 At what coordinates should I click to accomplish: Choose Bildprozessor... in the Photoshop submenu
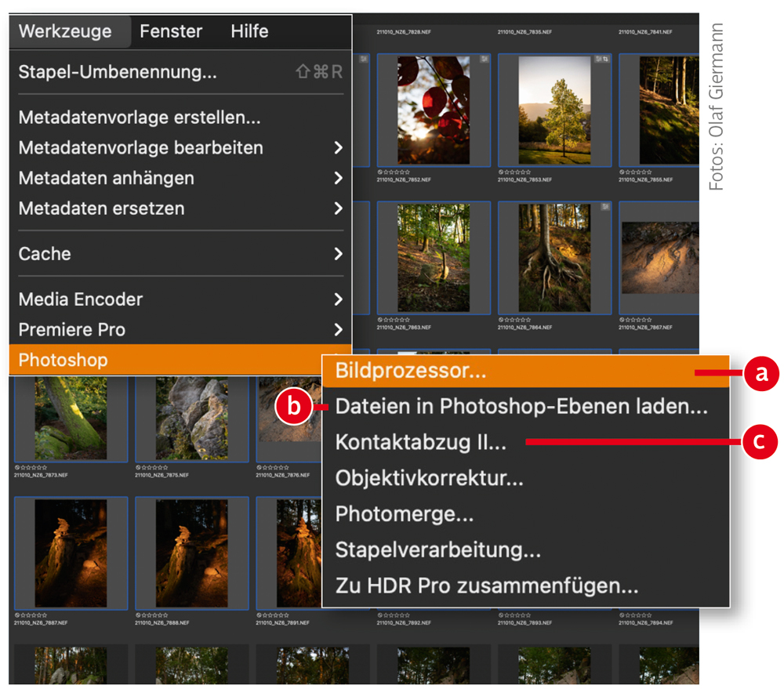click(x=526, y=371)
